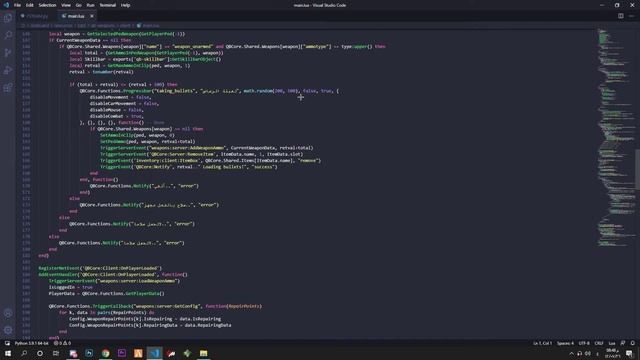Open the Explorer view in activity bar
This screenshot has width=640, height=360.
pos(8,18)
